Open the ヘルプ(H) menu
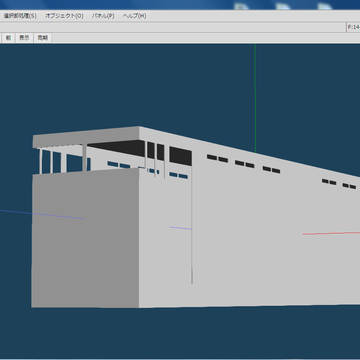The width and height of the screenshot is (360, 360). pos(134,16)
